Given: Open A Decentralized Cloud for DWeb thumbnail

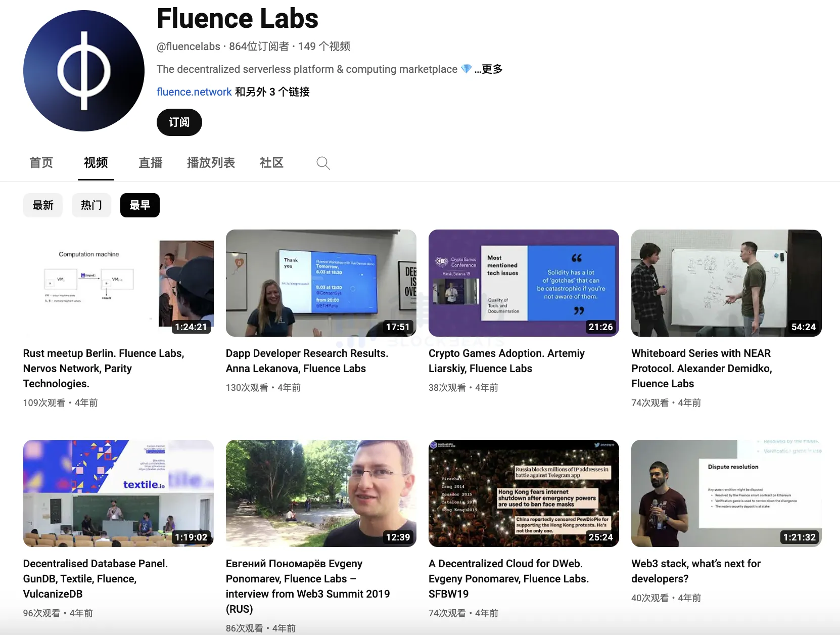Looking at the screenshot, I should pyautogui.click(x=524, y=493).
